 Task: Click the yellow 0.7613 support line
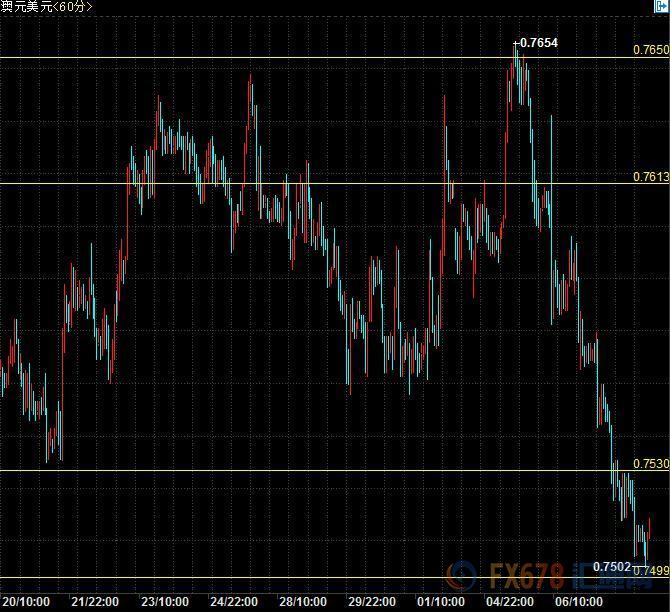pos(300,183)
